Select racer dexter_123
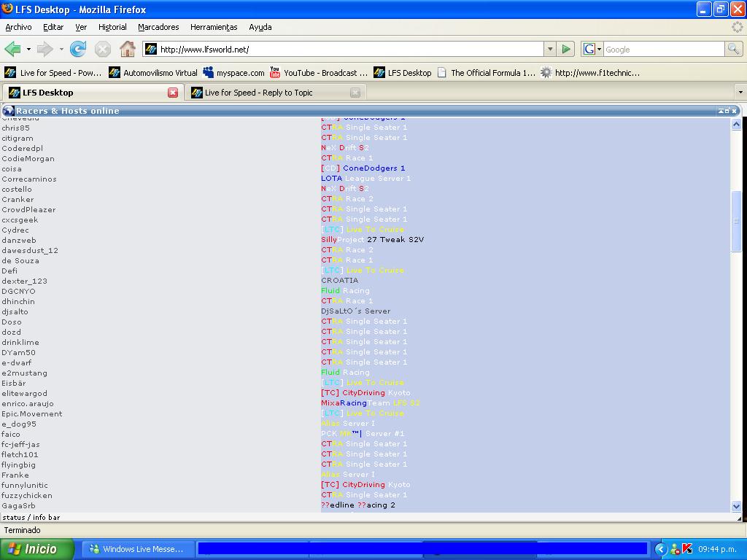The height and width of the screenshot is (560, 747). coord(24,281)
